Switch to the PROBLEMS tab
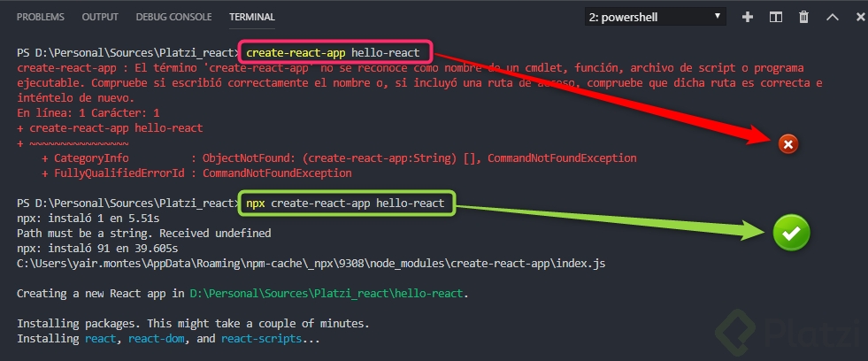 coord(41,17)
